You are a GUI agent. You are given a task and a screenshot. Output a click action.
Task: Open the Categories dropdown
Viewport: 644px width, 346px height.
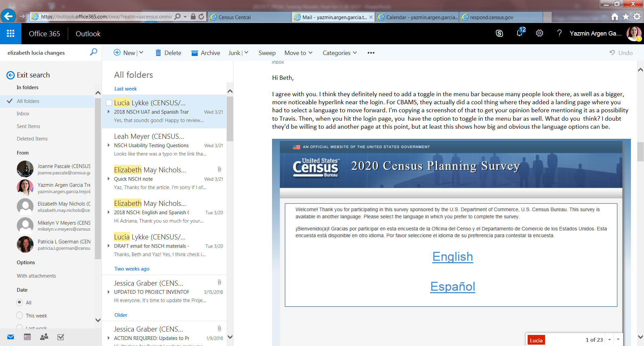point(339,53)
